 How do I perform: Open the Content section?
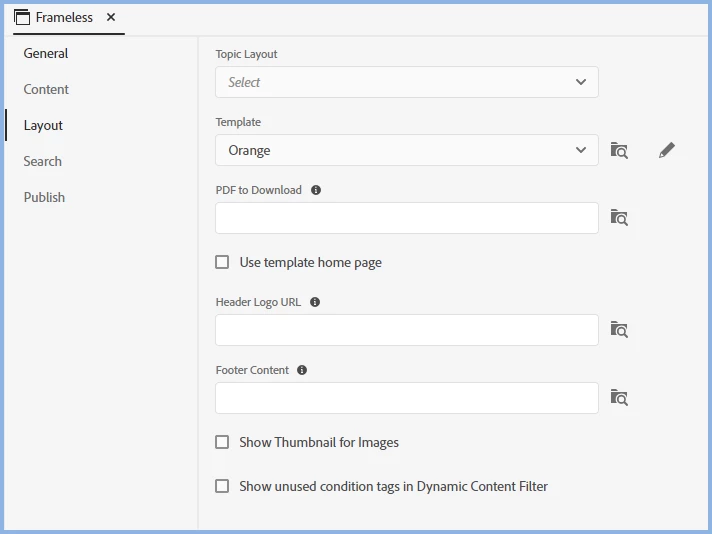46,89
